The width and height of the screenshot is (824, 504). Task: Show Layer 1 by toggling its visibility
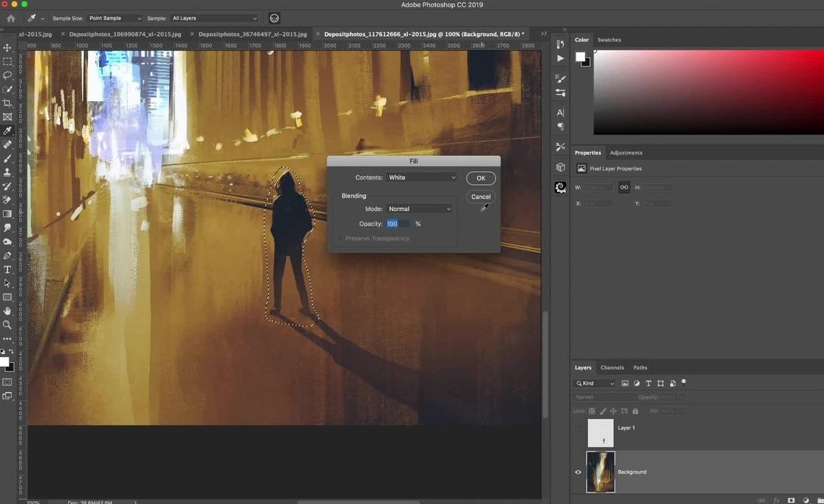click(x=578, y=428)
